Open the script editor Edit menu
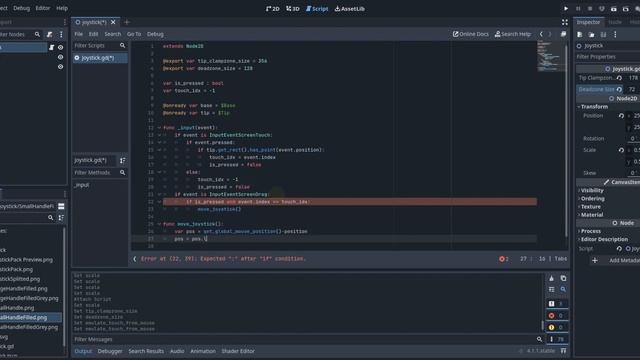 (x=93, y=34)
